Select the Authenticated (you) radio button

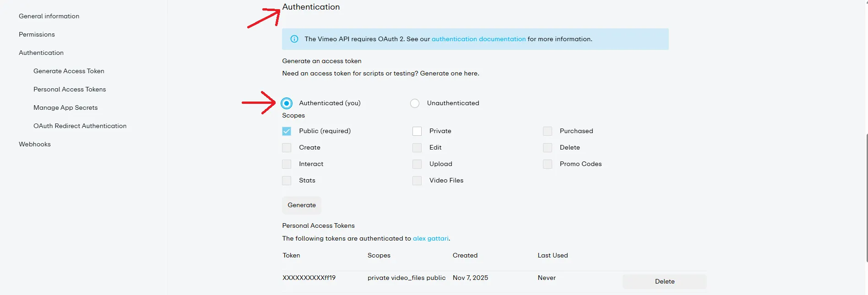287,103
